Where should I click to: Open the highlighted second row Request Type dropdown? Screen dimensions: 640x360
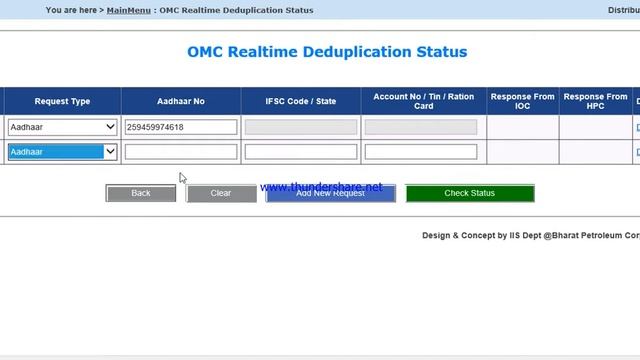coord(62,152)
